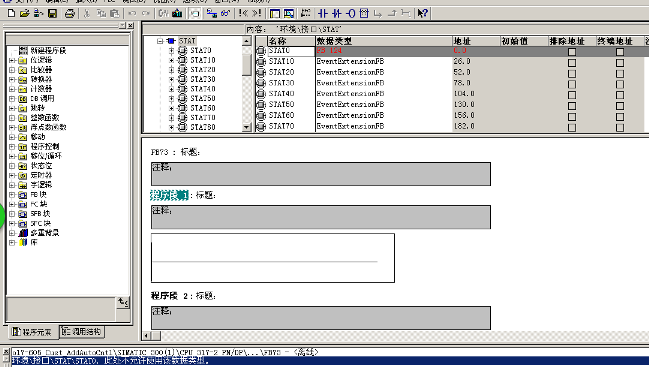This screenshot has height=367, width=649.
Task: Toggle the overview panel icon
Action: click(275, 14)
